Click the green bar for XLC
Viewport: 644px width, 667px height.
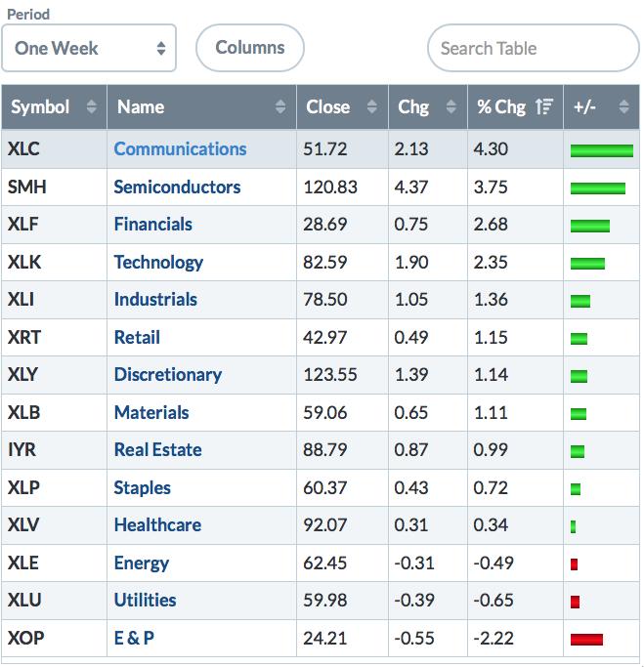[601, 150]
